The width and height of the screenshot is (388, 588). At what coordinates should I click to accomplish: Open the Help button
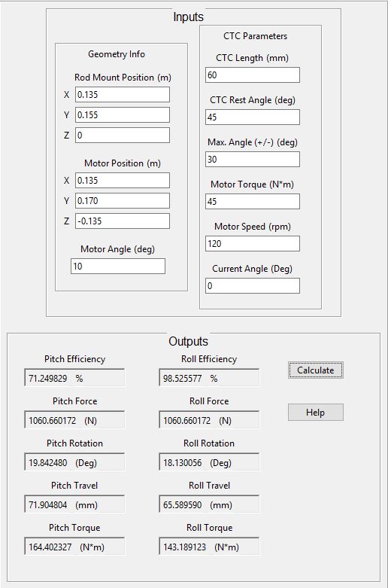point(315,412)
